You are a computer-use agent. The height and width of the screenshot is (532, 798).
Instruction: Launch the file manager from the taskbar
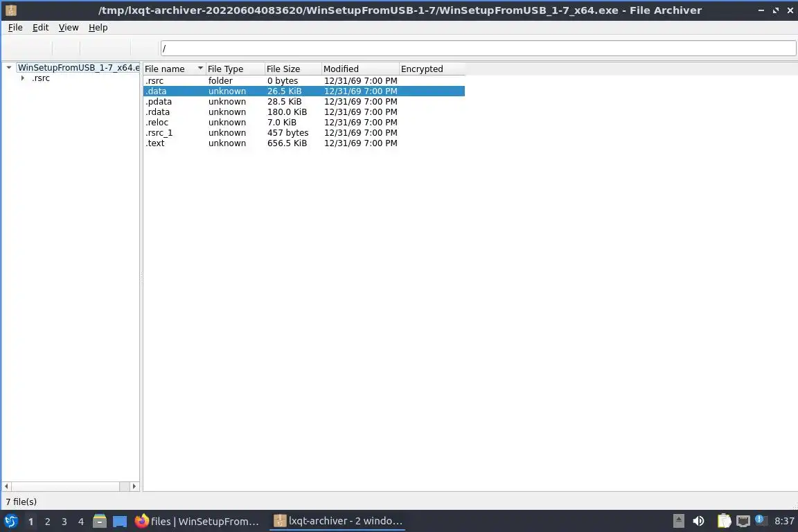pyautogui.click(x=100, y=521)
